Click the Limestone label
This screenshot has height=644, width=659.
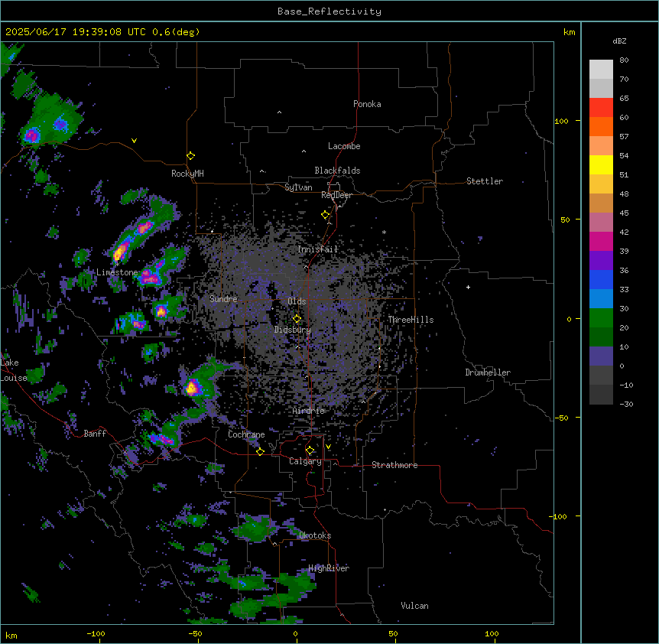click(x=117, y=272)
